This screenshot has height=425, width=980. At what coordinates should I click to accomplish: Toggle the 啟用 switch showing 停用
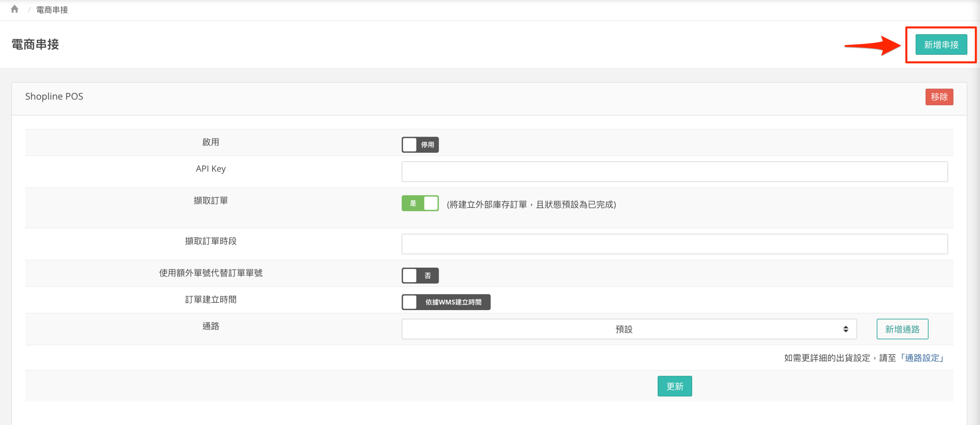tap(420, 145)
